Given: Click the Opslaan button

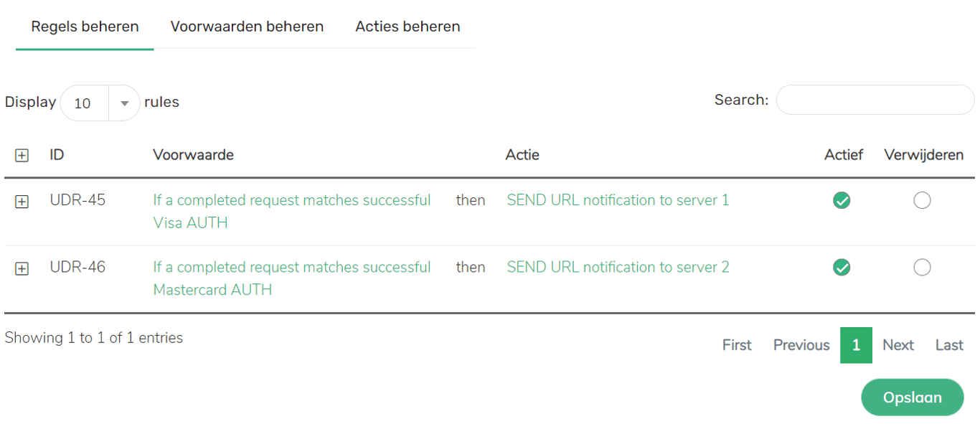Looking at the screenshot, I should click(912, 397).
